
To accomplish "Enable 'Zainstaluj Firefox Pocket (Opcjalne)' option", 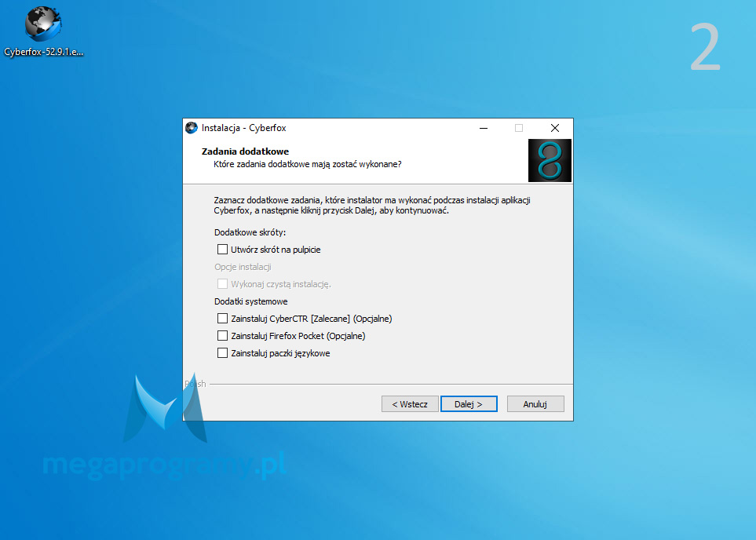I will point(222,336).
